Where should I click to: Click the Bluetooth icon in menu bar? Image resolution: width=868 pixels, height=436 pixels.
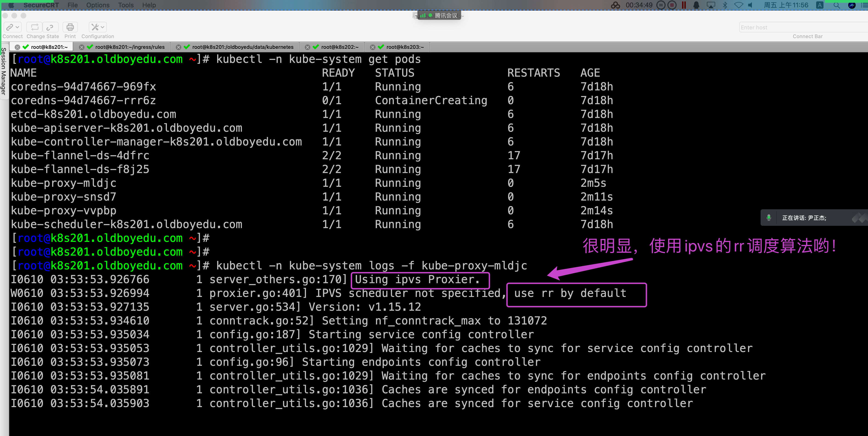(x=725, y=5)
